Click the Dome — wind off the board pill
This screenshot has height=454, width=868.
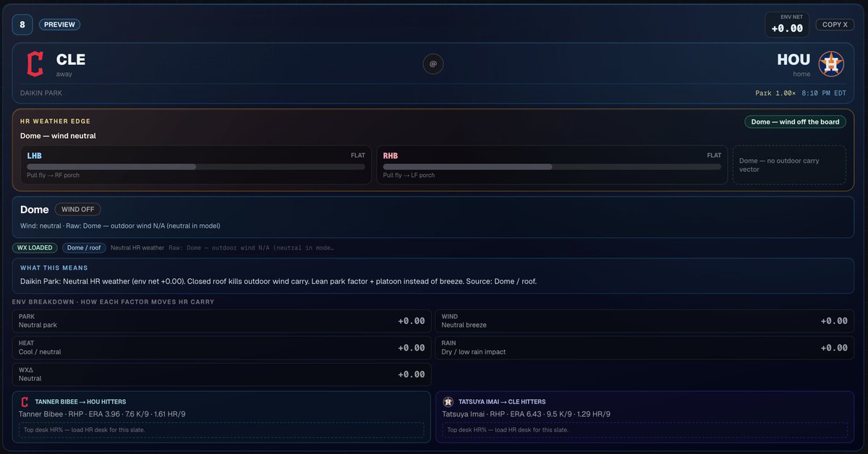(795, 121)
